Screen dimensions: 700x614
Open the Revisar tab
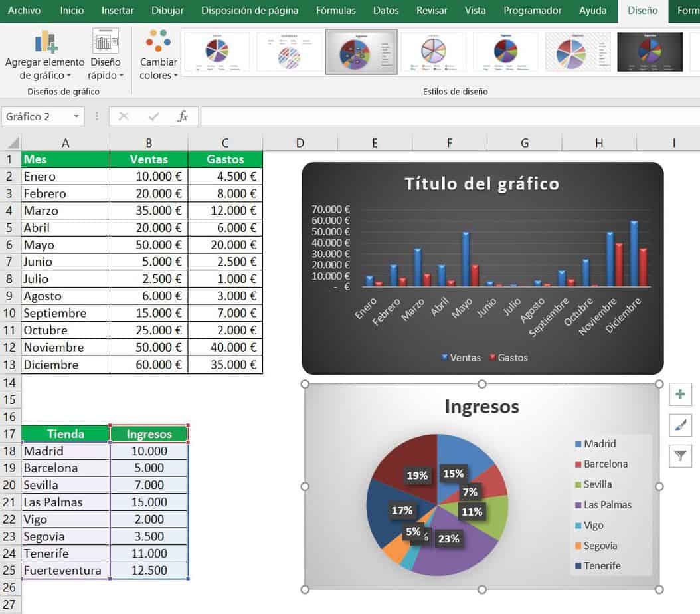pyautogui.click(x=432, y=10)
